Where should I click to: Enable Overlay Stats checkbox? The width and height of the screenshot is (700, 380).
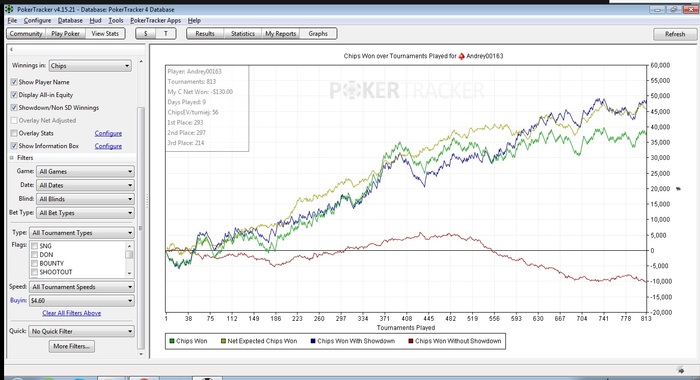pyautogui.click(x=14, y=133)
